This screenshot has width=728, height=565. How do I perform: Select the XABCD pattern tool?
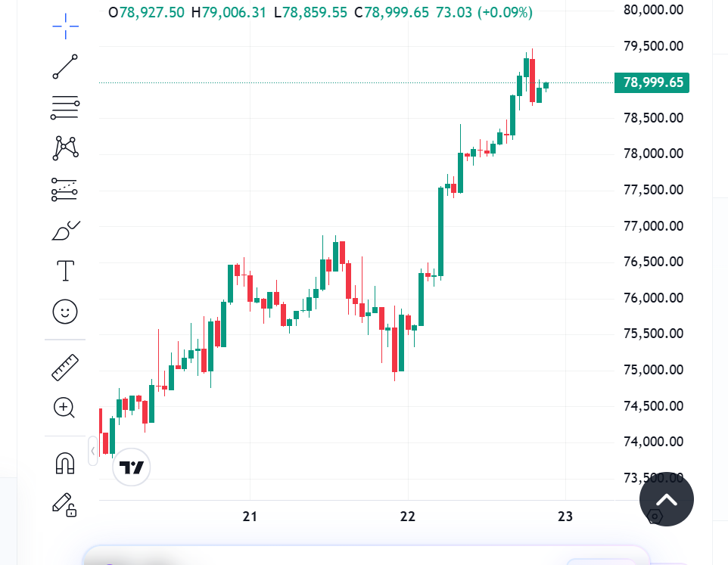65,148
